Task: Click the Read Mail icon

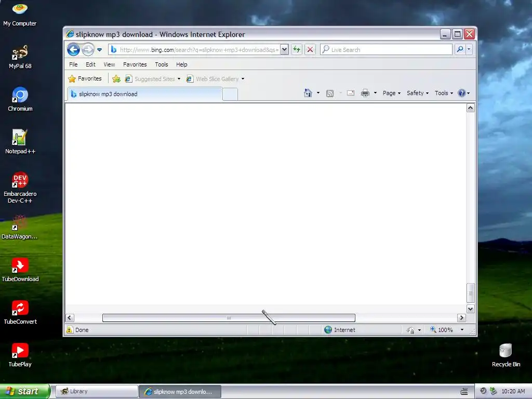Action: tap(351, 93)
